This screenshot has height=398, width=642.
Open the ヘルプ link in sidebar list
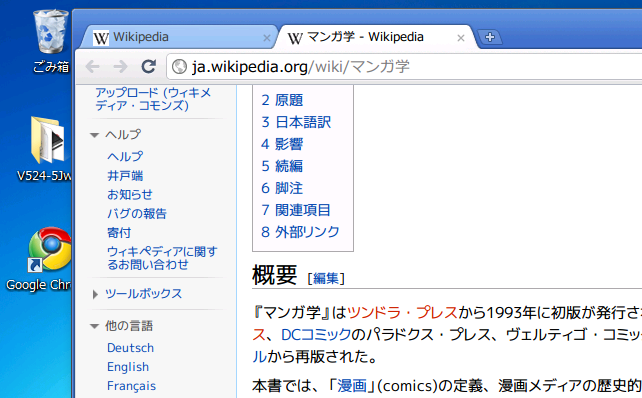click(125, 156)
